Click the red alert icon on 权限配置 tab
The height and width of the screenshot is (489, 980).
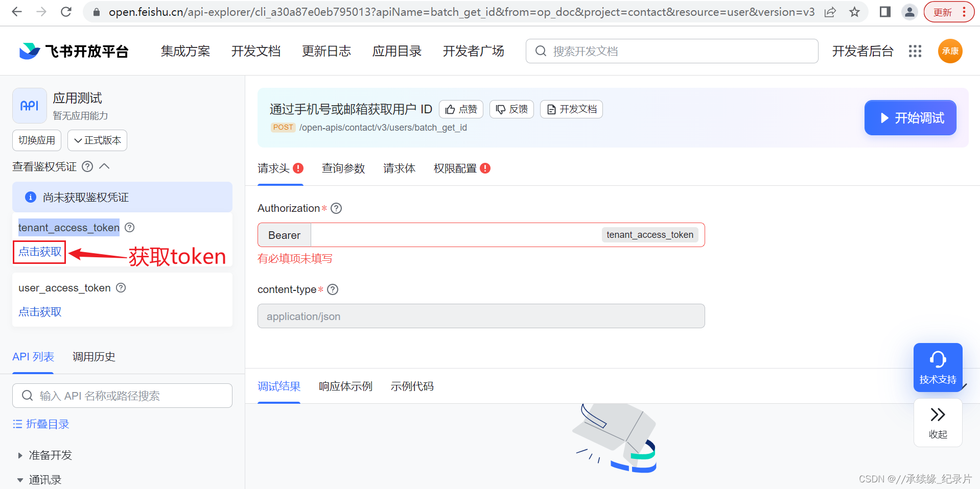(x=485, y=168)
